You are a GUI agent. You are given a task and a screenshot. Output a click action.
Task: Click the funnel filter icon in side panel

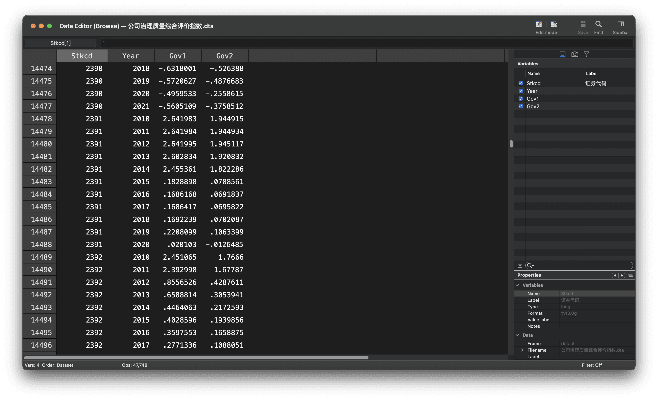tap(587, 54)
